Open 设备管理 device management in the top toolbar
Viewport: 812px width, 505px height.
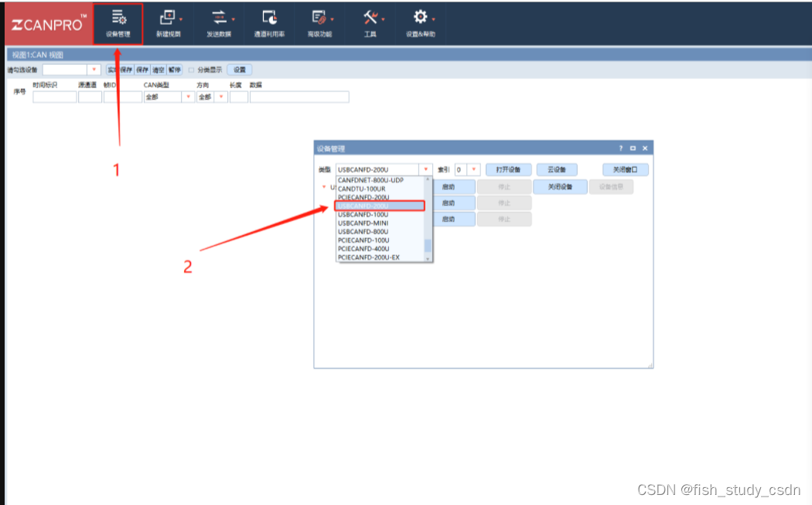click(x=118, y=24)
